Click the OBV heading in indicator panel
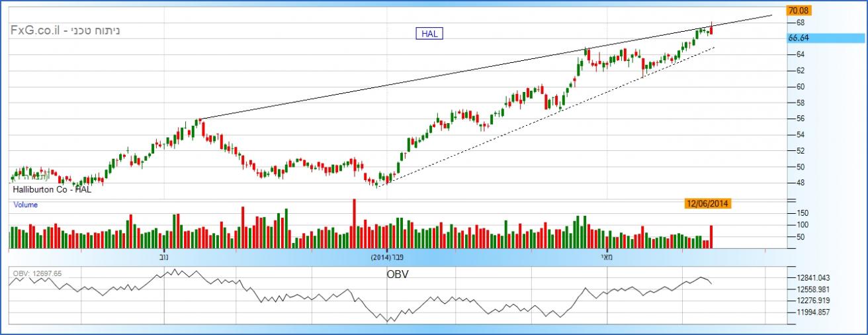868x335 pixels. 398,273
